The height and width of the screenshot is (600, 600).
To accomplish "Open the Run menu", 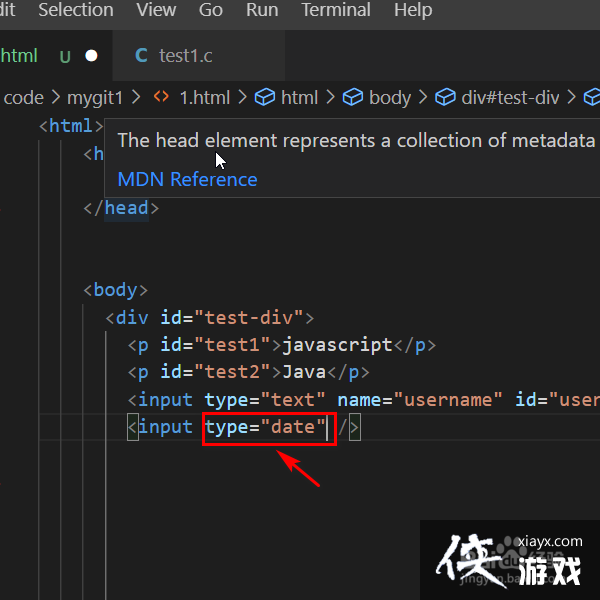I will point(262,10).
